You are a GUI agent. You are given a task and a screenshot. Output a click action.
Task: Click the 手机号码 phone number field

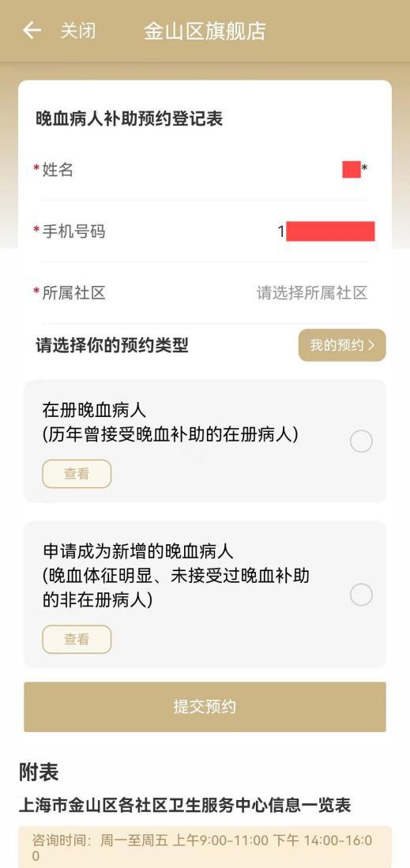coord(205,231)
